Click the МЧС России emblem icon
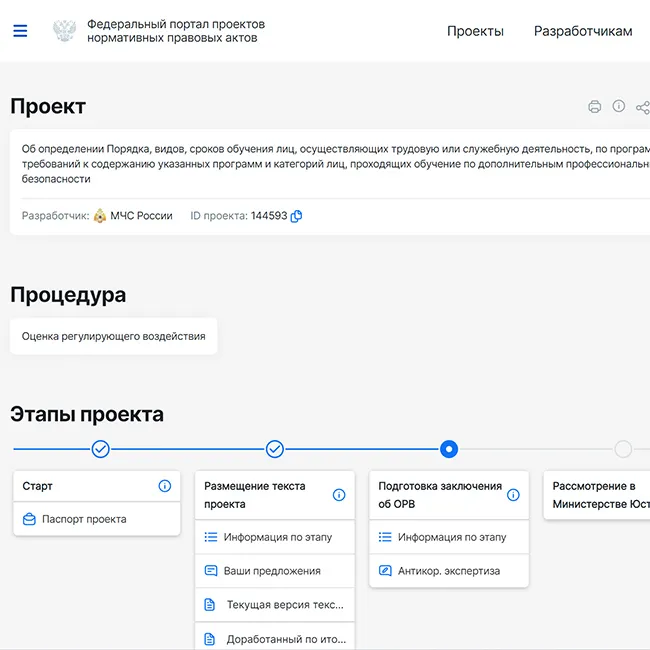The height and width of the screenshot is (650, 650). (x=99, y=216)
